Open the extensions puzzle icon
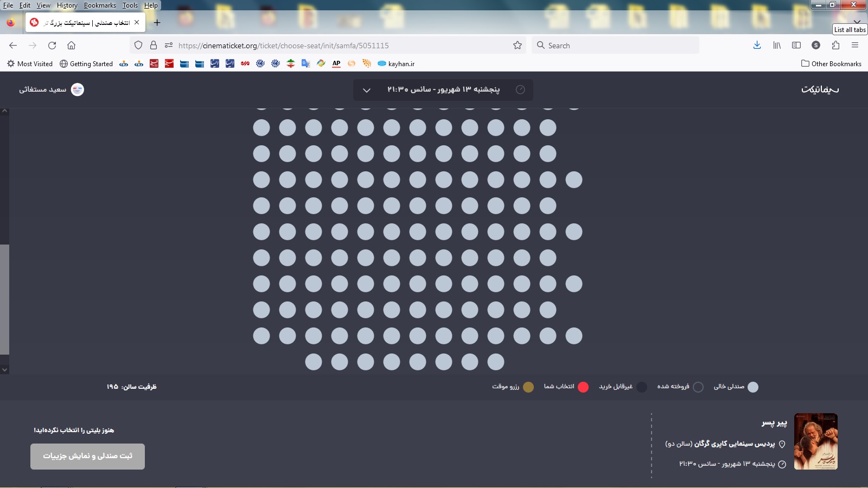868x488 pixels. 835,46
